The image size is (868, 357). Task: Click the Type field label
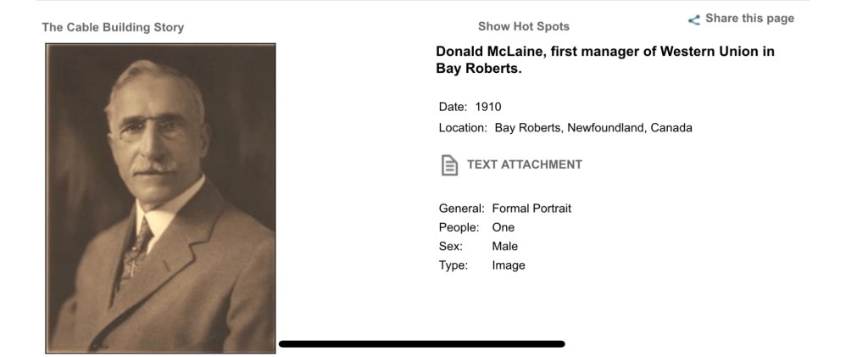pyautogui.click(x=453, y=265)
